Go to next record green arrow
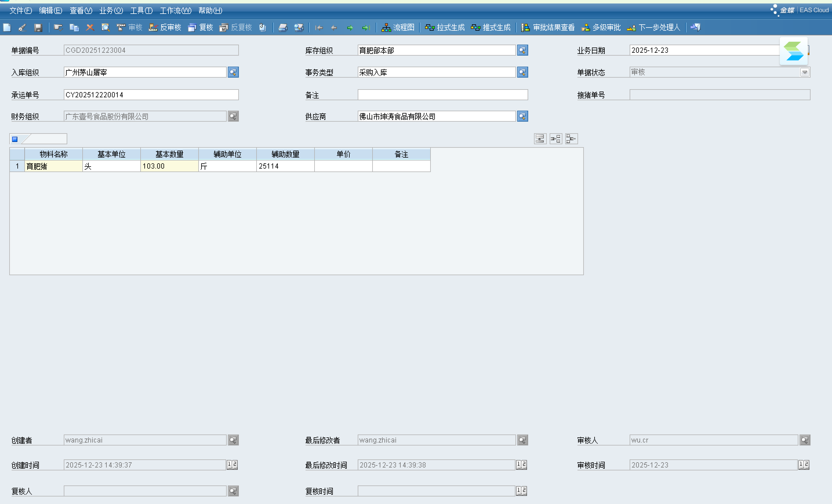 point(350,28)
